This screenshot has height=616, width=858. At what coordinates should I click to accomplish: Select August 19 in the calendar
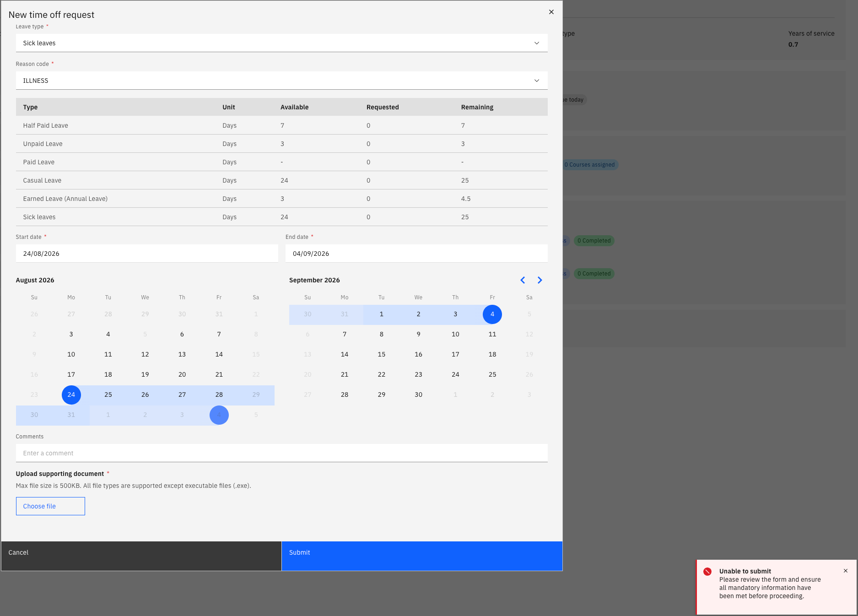point(145,375)
